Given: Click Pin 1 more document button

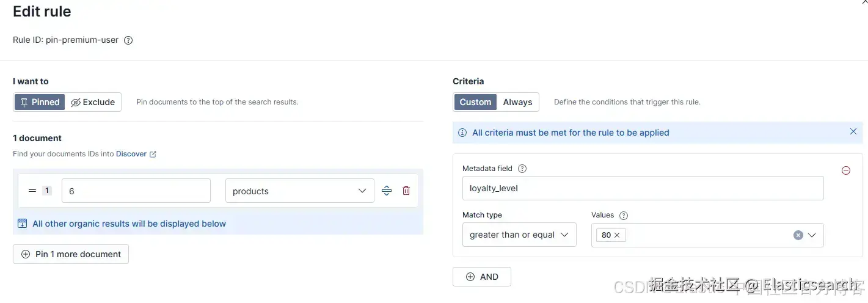Looking at the screenshot, I should tap(71, 254).
